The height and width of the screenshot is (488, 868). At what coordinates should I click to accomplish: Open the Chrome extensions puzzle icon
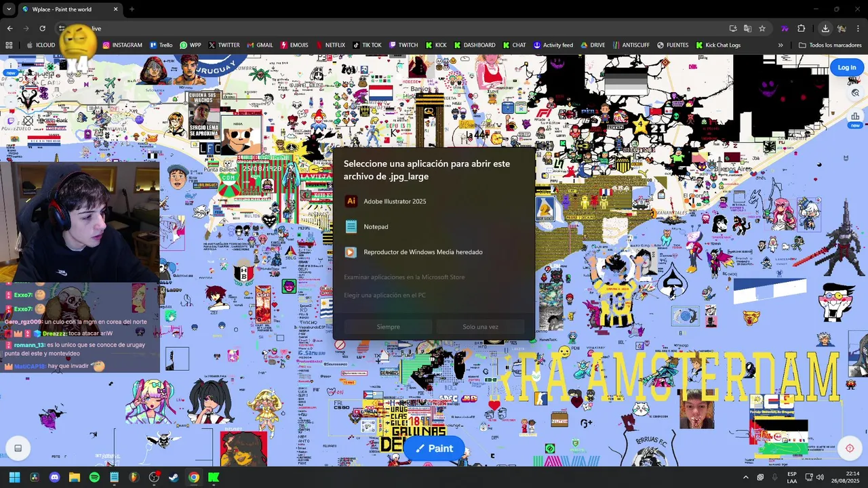tap(802, 28)
